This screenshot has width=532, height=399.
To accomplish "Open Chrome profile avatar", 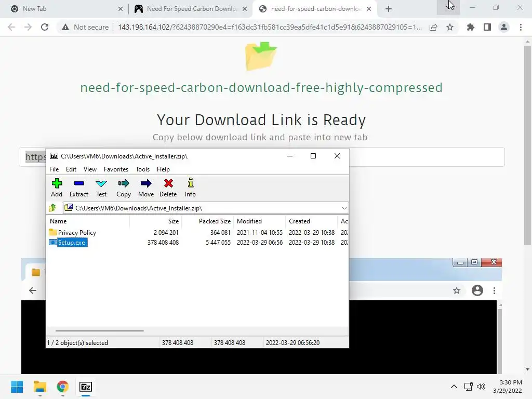I will pos(504,27).
